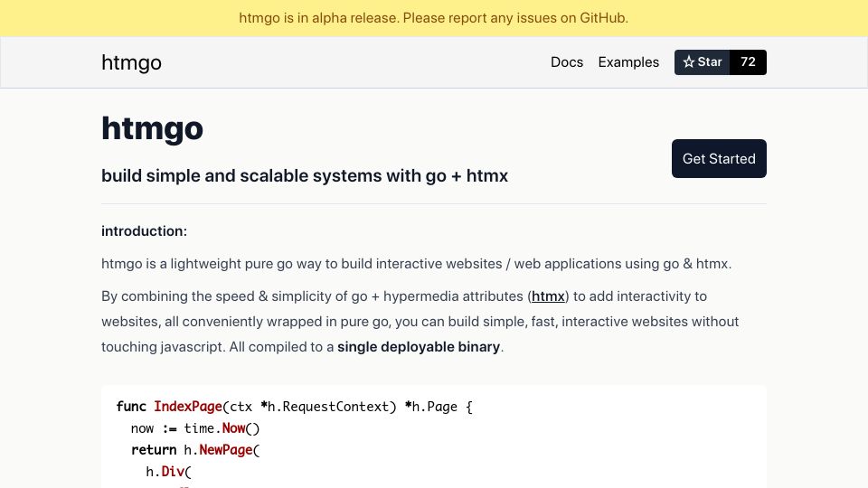This screenshot has height=488, width=868.
Task: Click the alpha release banner text
Action: [x=433, y=18]
